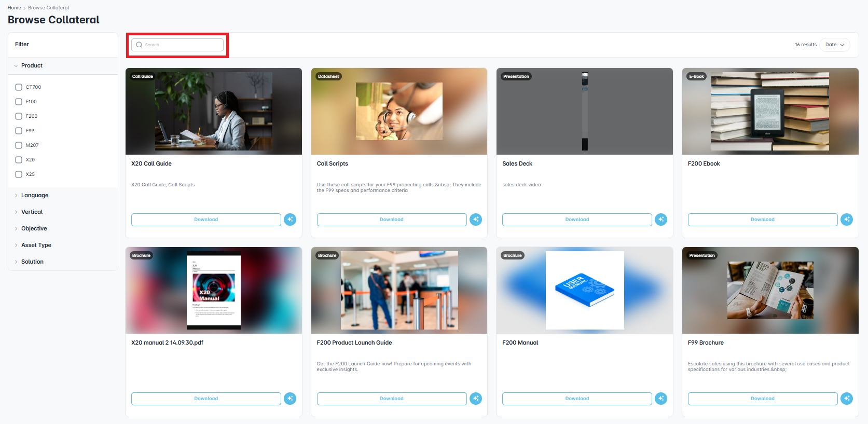868x424 pixels.
Task: Expand the Language filter section
Action: 35,196
